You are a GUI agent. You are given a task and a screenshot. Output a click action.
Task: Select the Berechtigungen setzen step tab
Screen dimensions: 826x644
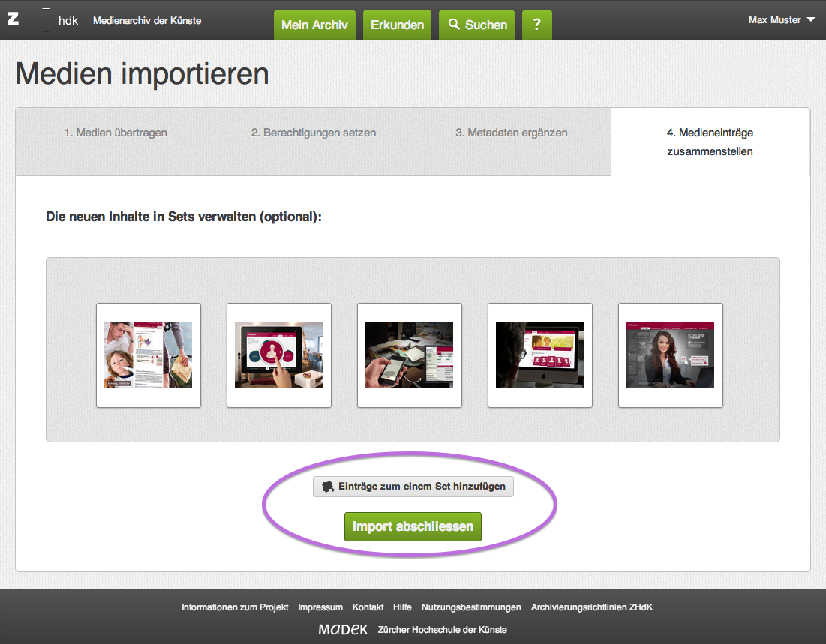[314, 133]
